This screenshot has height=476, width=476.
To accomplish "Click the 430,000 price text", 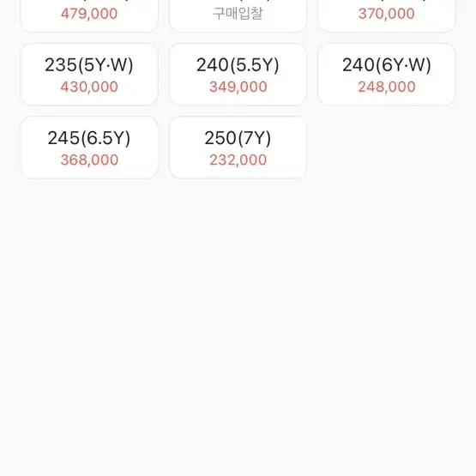I will click(89, 87).
